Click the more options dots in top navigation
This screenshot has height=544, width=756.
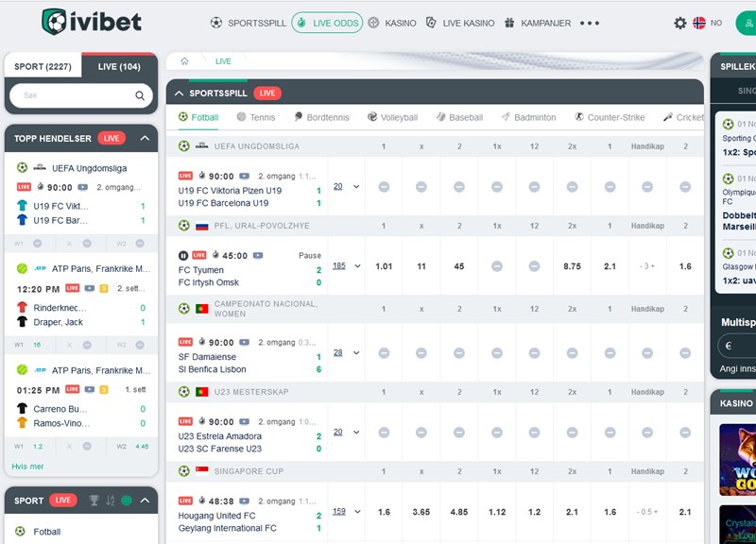tap(589, 23)
